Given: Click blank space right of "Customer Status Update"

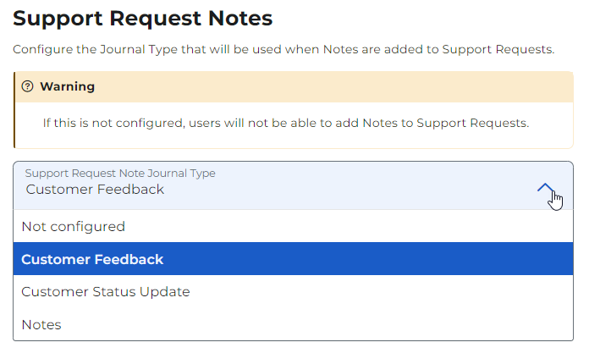Looking at the screenshot, I should coord(381,292).
